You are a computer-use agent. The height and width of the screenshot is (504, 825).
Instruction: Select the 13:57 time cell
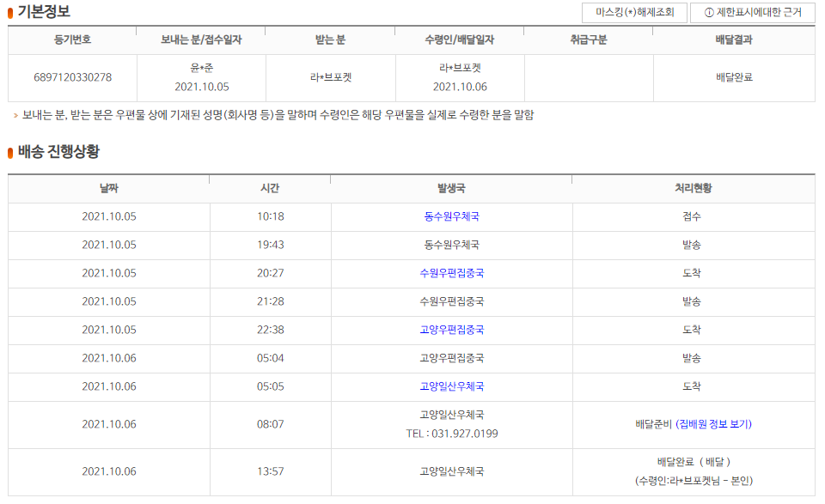point(271,471)
